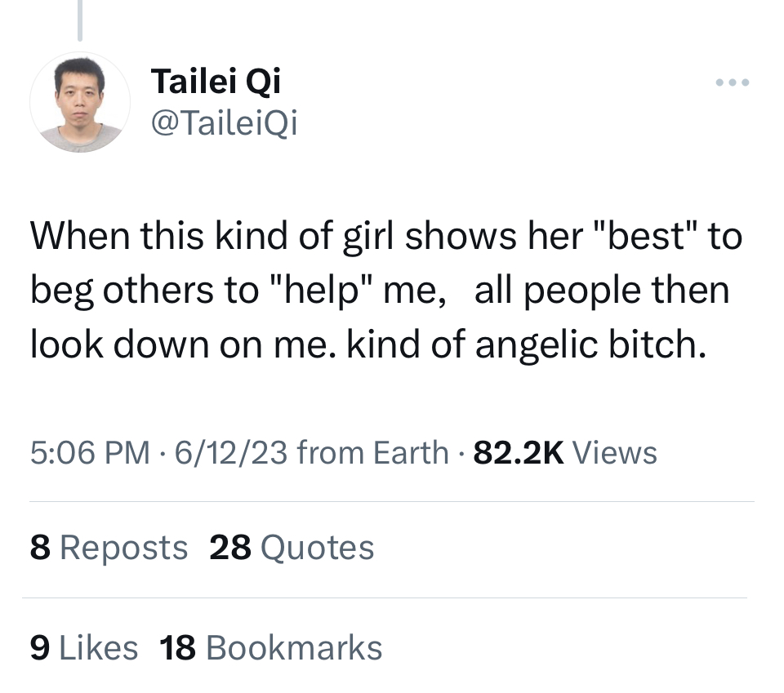
Task: Open the Bookmarks label
Action: point(294,647)
